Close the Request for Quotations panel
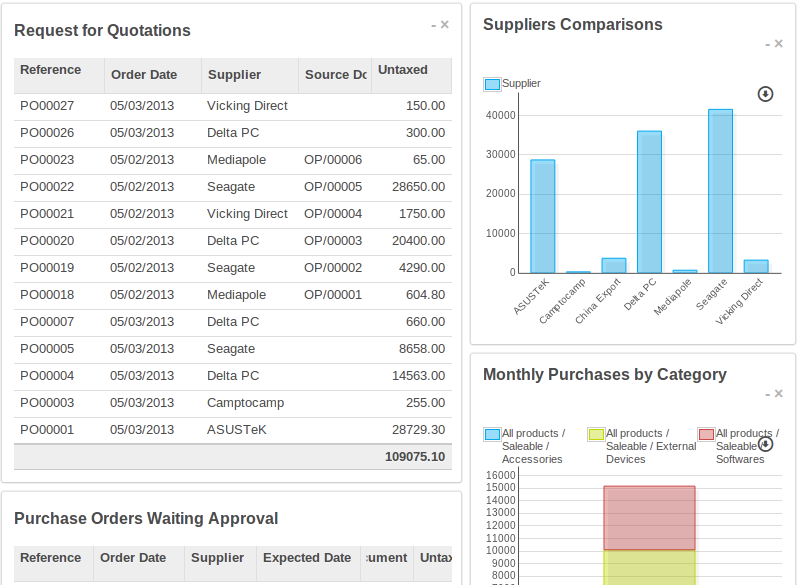The width and height of the screenshot is (810, 585). [445, 25]
